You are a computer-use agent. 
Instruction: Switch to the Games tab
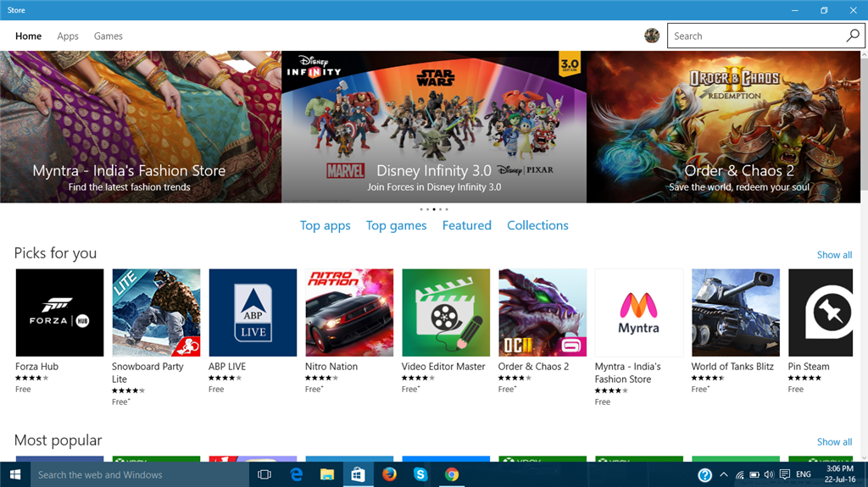[x=108, y=36]
